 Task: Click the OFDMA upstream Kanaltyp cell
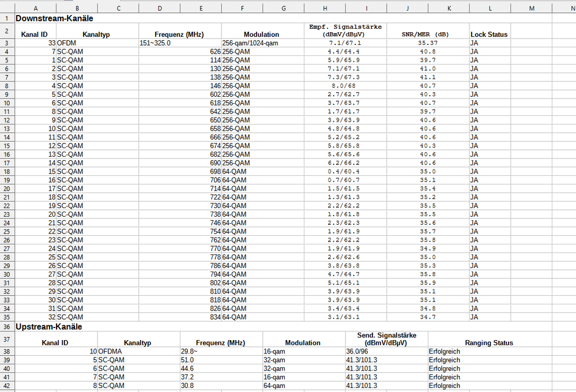pos(138,352)
